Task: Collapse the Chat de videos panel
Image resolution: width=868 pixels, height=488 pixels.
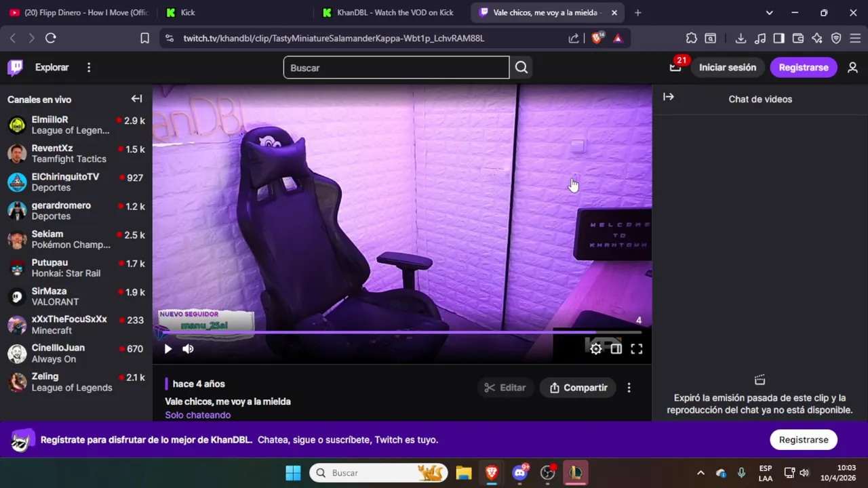Action: coord(669,97)
